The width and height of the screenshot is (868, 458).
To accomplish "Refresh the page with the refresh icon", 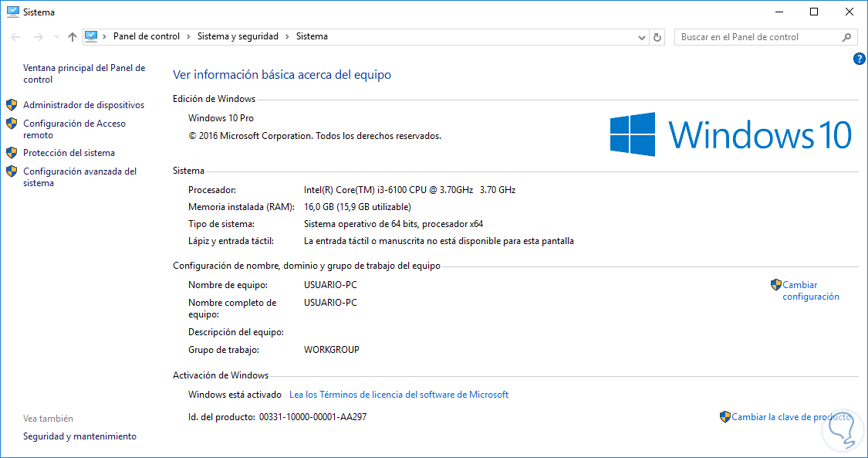I will point(657,37).
